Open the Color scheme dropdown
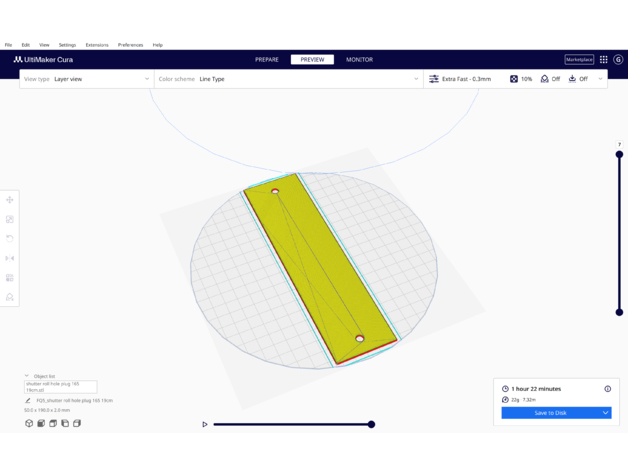Screen dimensions: 628x472 pos(289,79)
